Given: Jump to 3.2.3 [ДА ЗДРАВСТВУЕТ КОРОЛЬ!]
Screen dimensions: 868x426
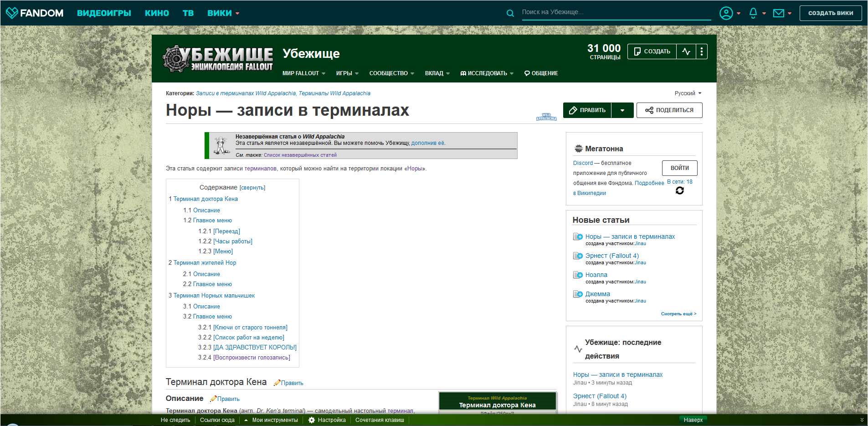Looking at the screenshot, I should click(247, 348).
